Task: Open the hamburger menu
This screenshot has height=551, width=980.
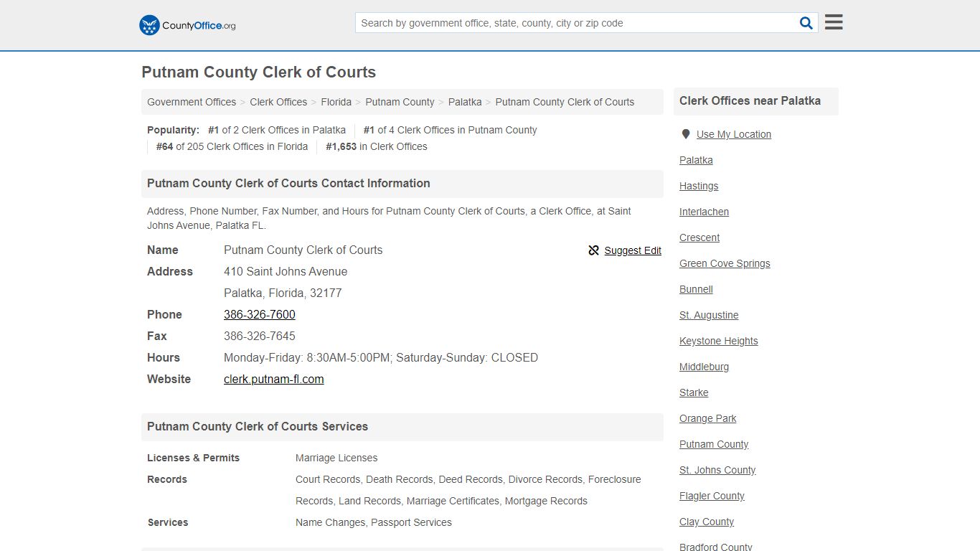Action: 834,22
